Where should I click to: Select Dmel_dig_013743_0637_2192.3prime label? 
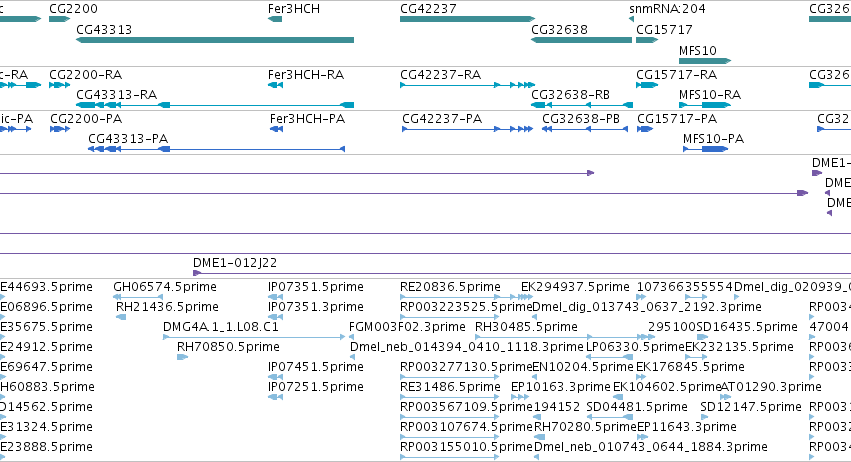[x=647, y=307]
